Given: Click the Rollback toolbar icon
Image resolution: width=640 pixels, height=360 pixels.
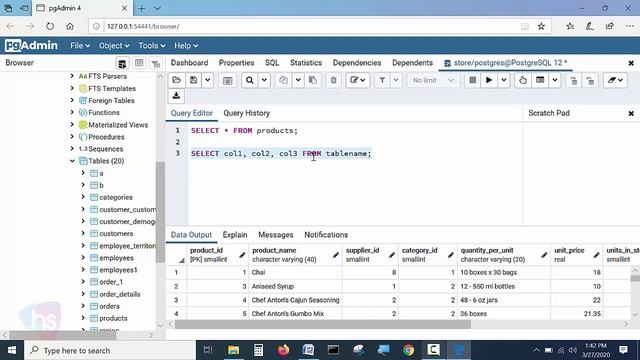Looking at the screenshot, I should [x=590, y=80].
